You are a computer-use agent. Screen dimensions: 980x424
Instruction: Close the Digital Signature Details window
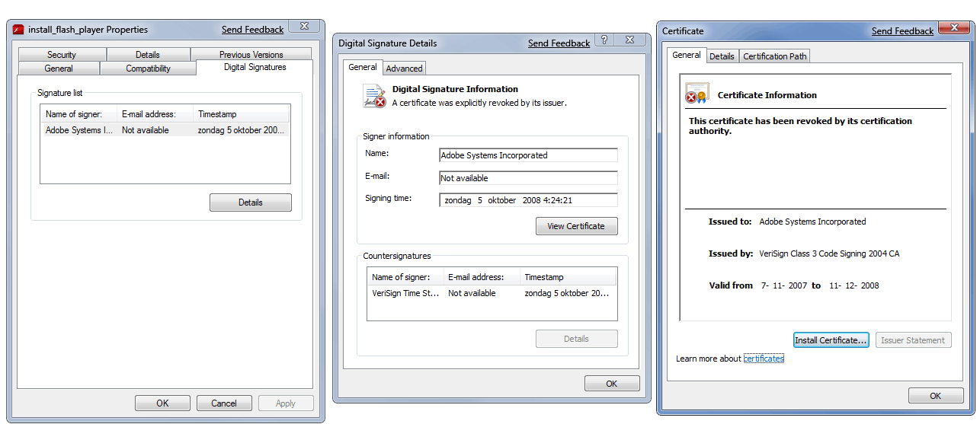click(630, 40)
